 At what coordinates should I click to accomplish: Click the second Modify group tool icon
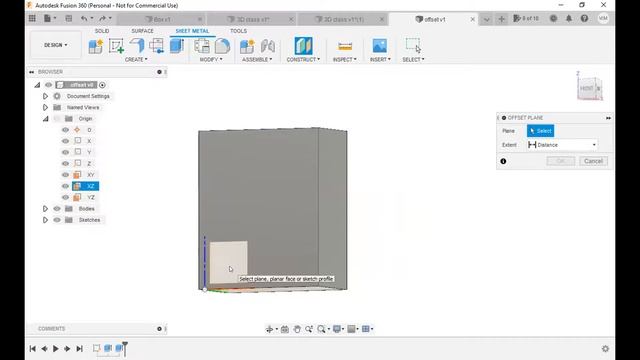point(222,46)
